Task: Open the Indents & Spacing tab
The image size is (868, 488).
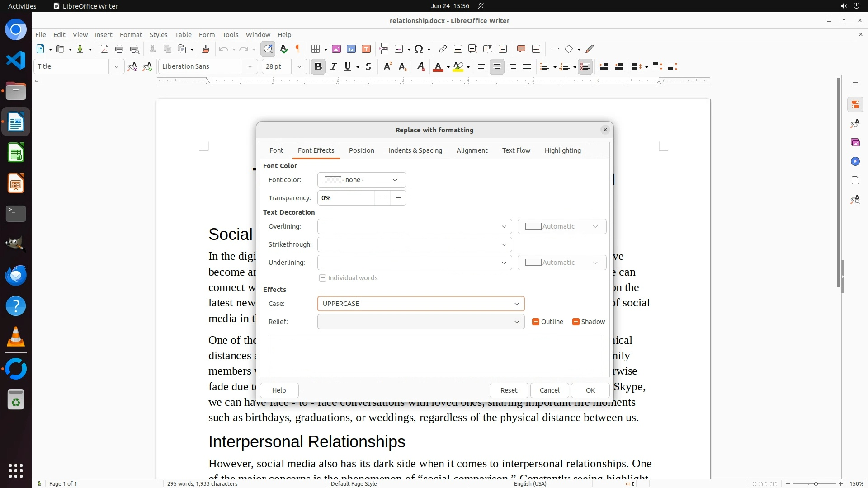Action: [415, 150]
